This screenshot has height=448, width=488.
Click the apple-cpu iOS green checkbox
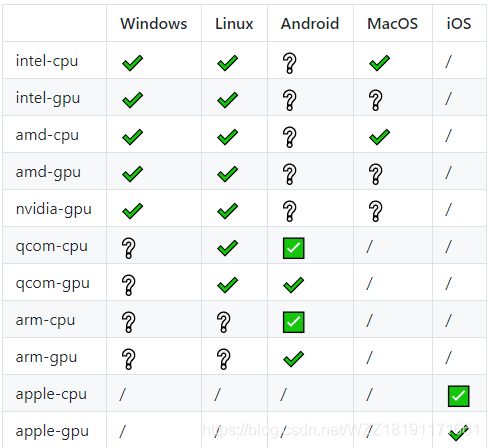tap(459, 396)
